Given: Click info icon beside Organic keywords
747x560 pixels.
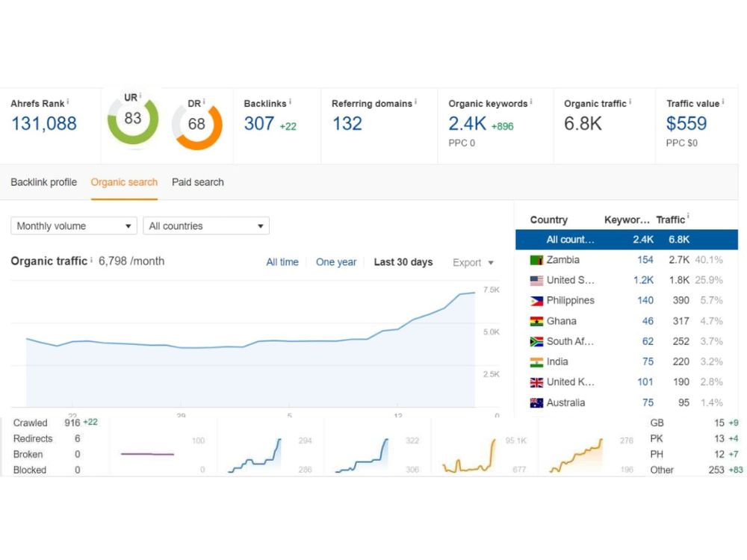Looking at the screenshot, I should click(x=531, y=102).
